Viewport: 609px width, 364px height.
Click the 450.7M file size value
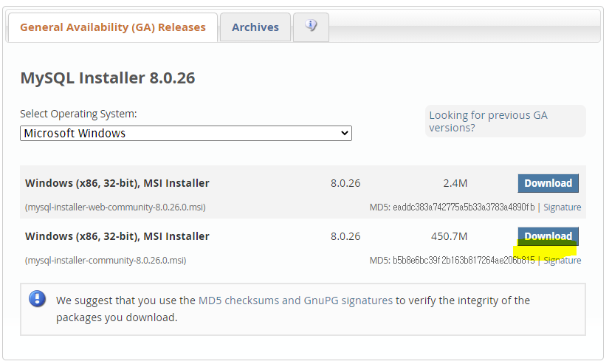(x=449, y=236)
